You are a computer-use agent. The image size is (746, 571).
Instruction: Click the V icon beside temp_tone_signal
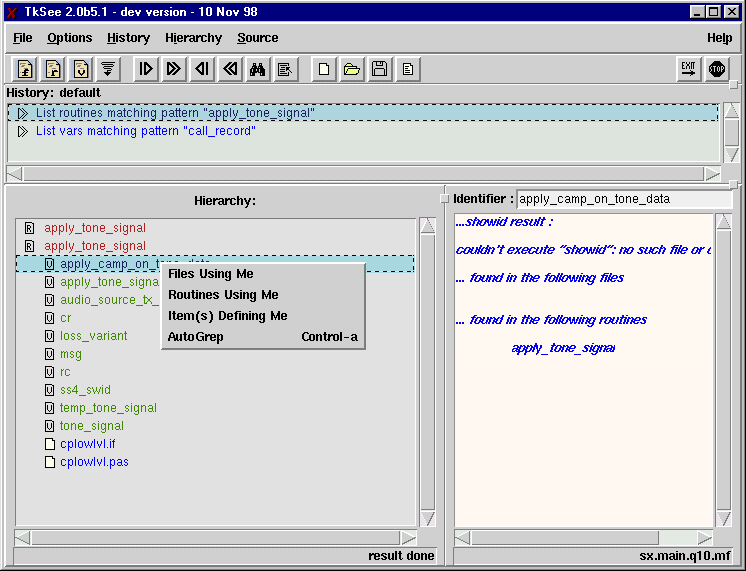pos(49,408)
